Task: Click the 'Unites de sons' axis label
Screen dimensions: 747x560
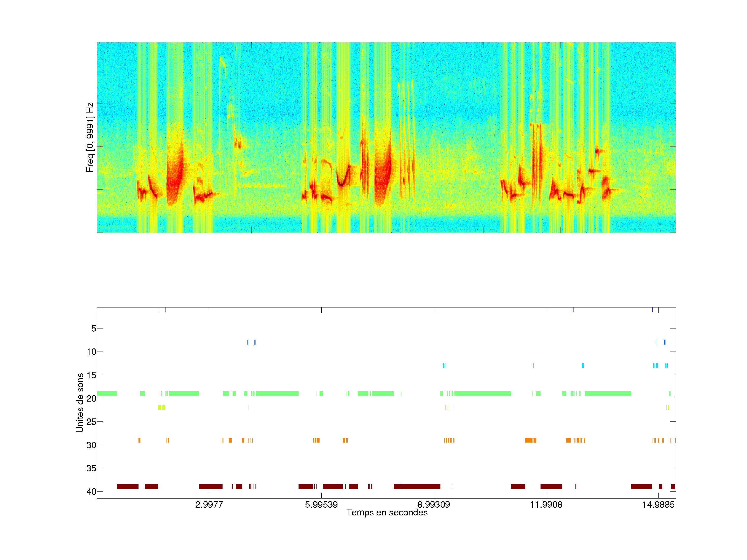Action: (x=80, y=403)
